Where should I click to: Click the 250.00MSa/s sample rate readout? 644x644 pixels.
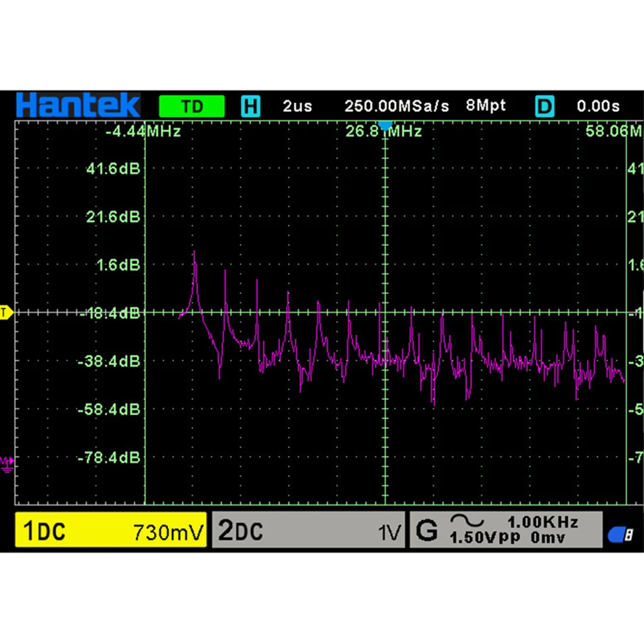tap(397, 106)
